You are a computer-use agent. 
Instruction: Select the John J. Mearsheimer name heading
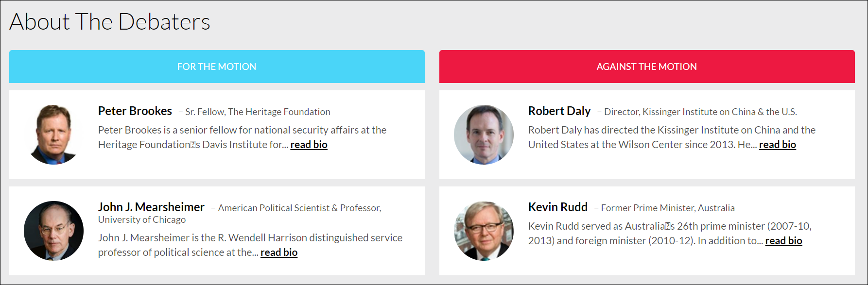point(151,207)
